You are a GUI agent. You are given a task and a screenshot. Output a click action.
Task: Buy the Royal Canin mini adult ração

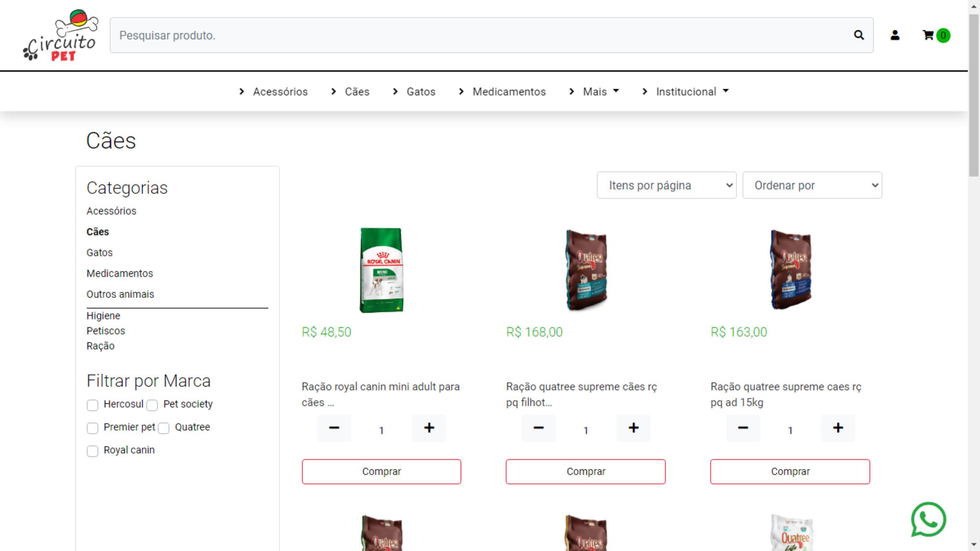click(x=381, y=471)
